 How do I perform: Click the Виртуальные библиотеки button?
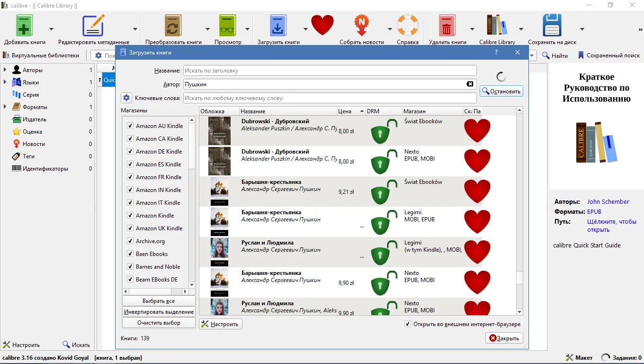(x=41, y=55)
